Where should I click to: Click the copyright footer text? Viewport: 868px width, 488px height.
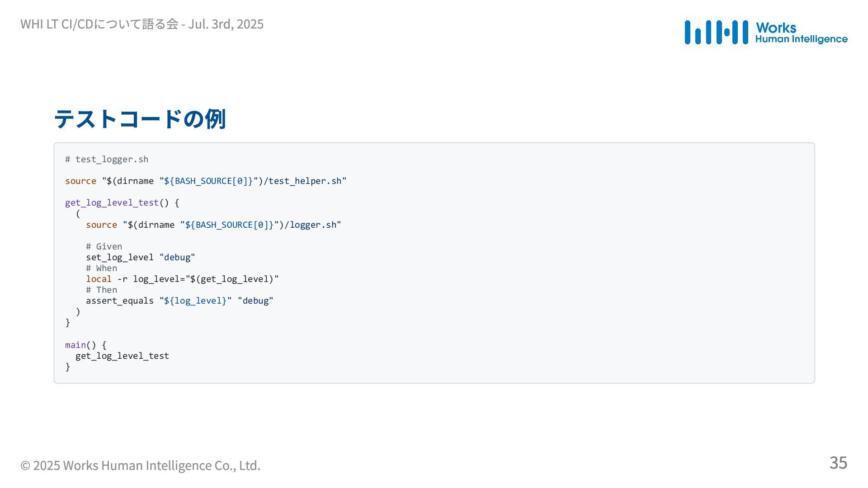click(140, 465)
